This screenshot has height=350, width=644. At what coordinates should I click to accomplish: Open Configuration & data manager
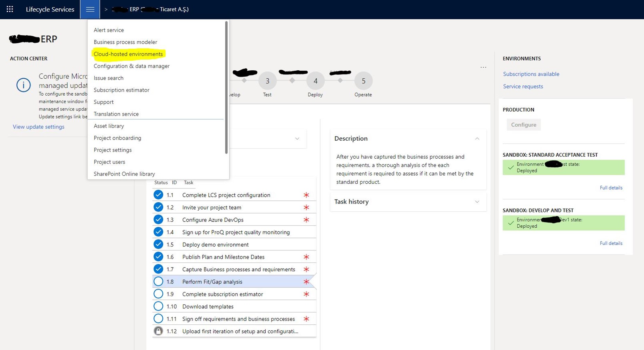[131, 66]
